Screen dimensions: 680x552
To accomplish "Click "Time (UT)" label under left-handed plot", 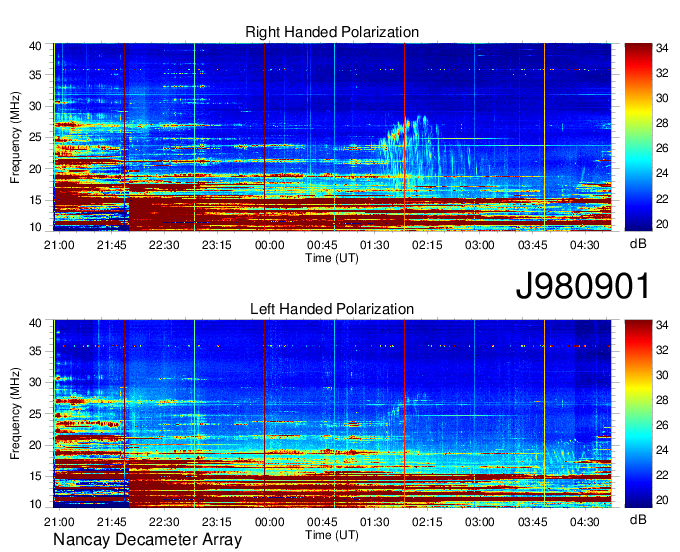I will (332, 535).
